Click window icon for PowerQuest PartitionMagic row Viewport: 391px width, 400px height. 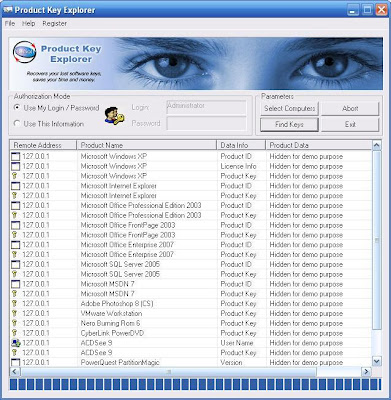click(x=15, y=362)
